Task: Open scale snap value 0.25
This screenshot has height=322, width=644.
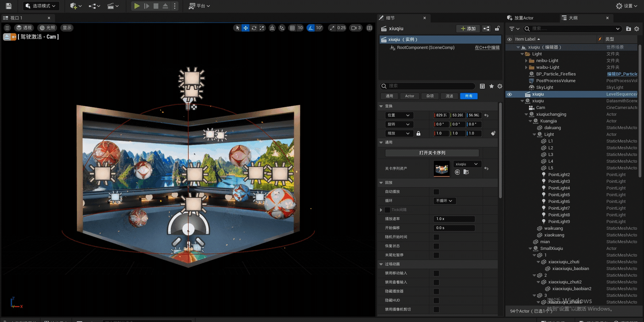Action: [341, 28]
